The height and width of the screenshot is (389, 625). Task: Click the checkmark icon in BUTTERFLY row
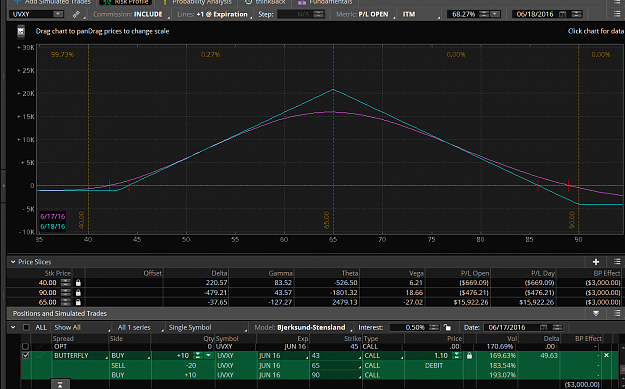pyautogui.click(x=41, y=355)
